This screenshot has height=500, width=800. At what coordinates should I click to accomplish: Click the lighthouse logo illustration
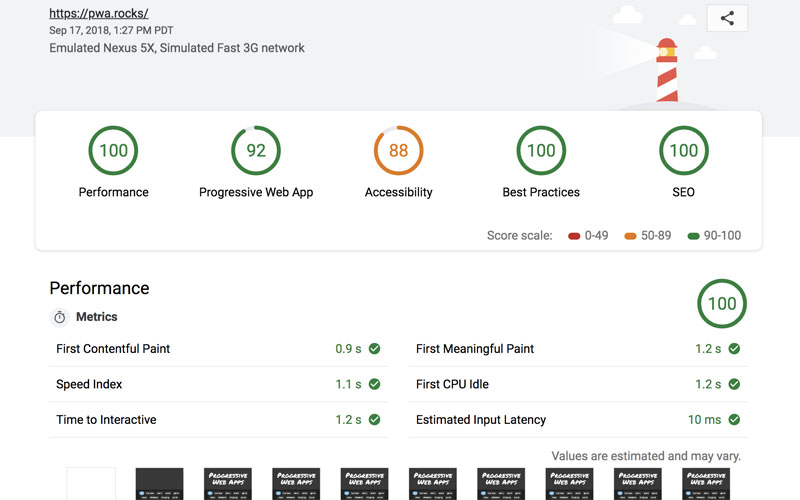click(666, 70)
